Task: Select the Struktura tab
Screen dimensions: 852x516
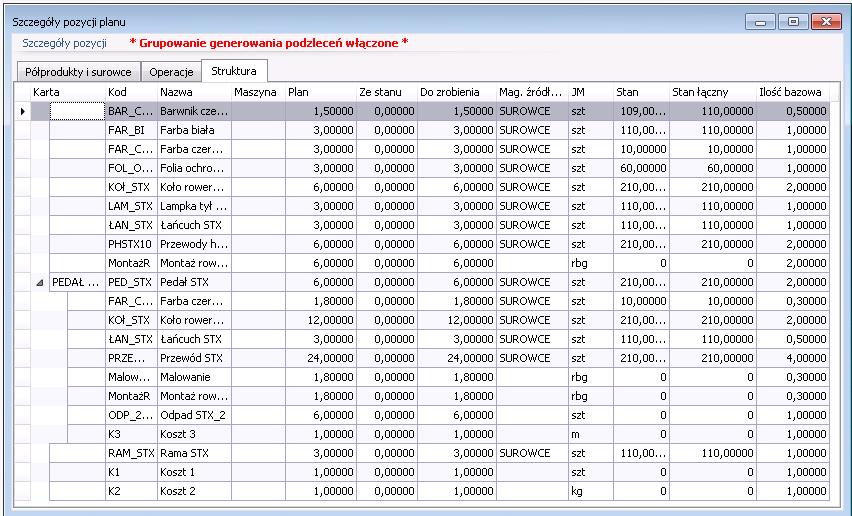Action: 234,71
